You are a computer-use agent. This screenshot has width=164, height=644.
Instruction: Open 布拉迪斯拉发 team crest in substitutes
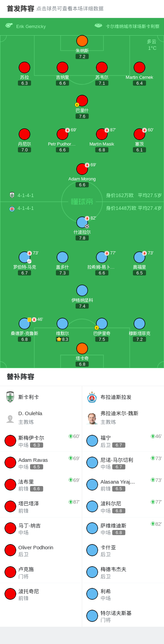92,397
